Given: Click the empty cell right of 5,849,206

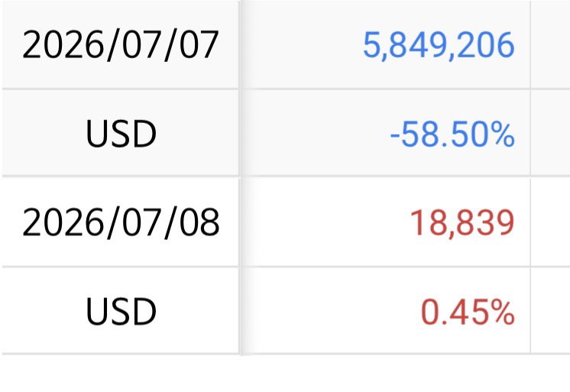Looking at the screenshot, I should tap(550, 45).
